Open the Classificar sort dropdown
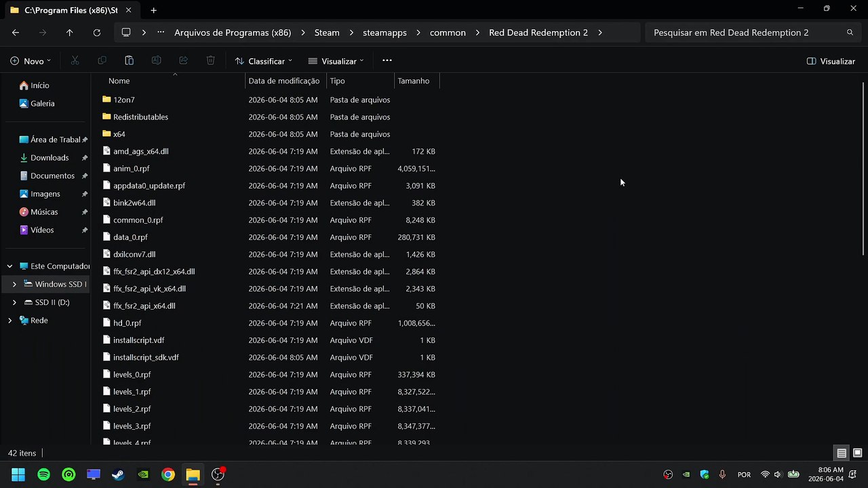 (x=264, y=61)
